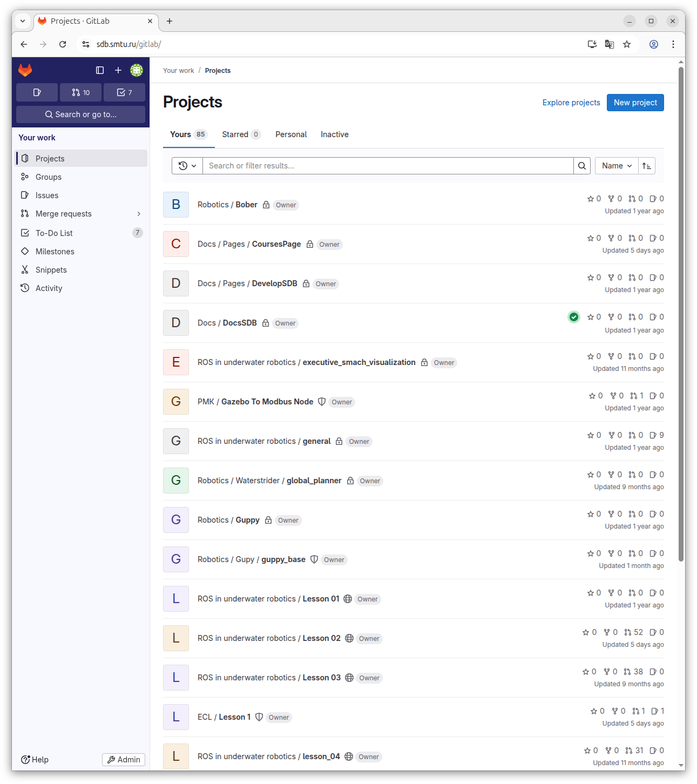Switch to the Starred tab
Viewport: 697px width, 784px height.
tap(234, 134)
